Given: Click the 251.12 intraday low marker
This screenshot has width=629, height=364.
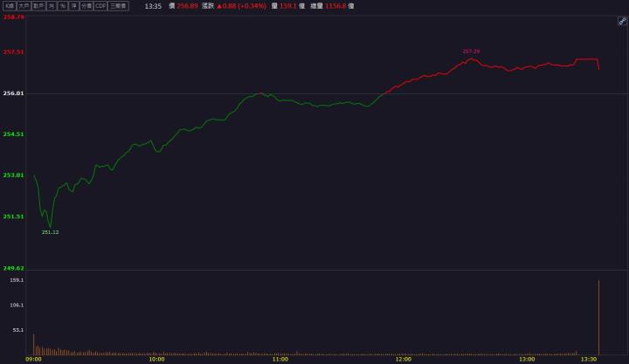Looking at the screenshot, I should tap(50, 232).
